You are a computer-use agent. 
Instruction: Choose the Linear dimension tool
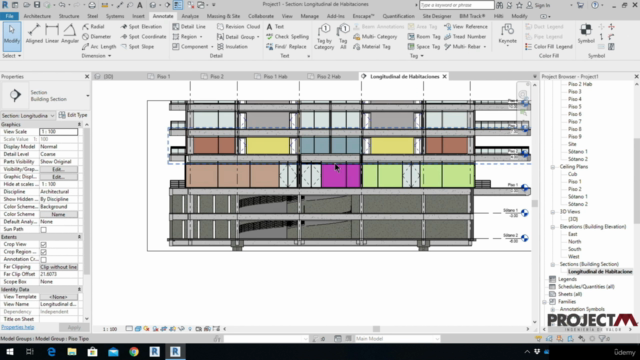[x=52, y=34]
